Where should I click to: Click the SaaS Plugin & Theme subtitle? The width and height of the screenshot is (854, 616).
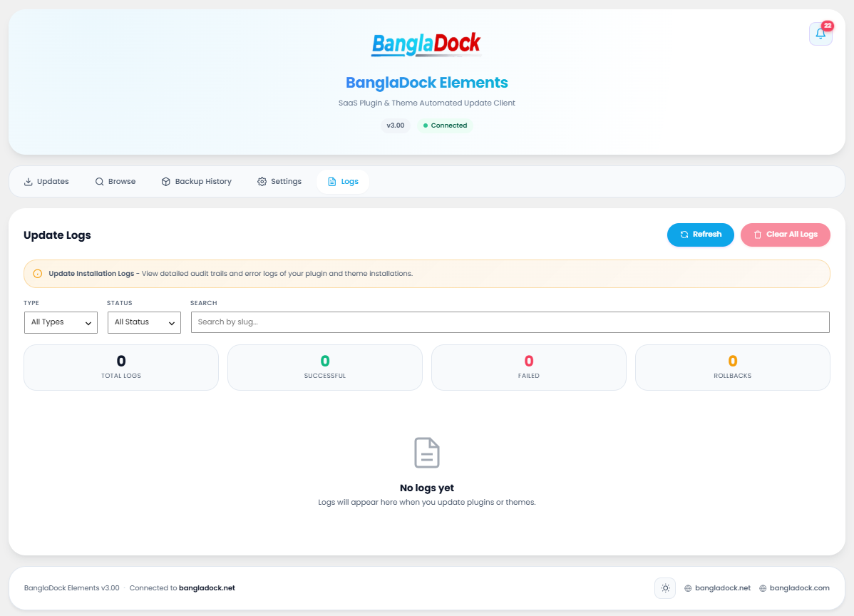(427, 103)
